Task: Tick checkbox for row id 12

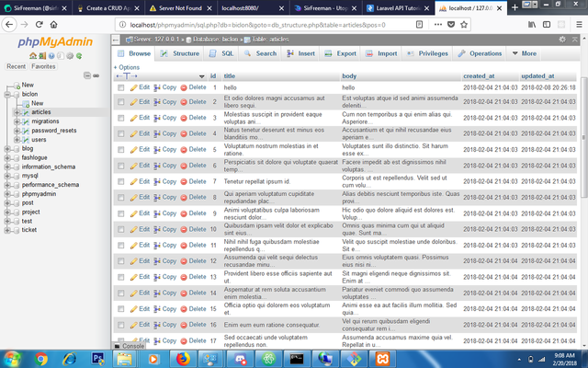Action: click(120, 261)
